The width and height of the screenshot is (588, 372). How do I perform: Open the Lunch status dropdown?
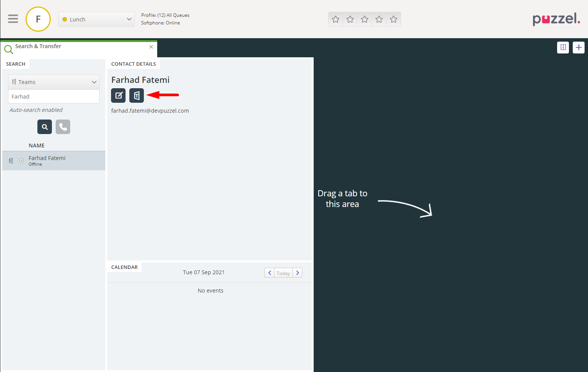coord(97,19)
